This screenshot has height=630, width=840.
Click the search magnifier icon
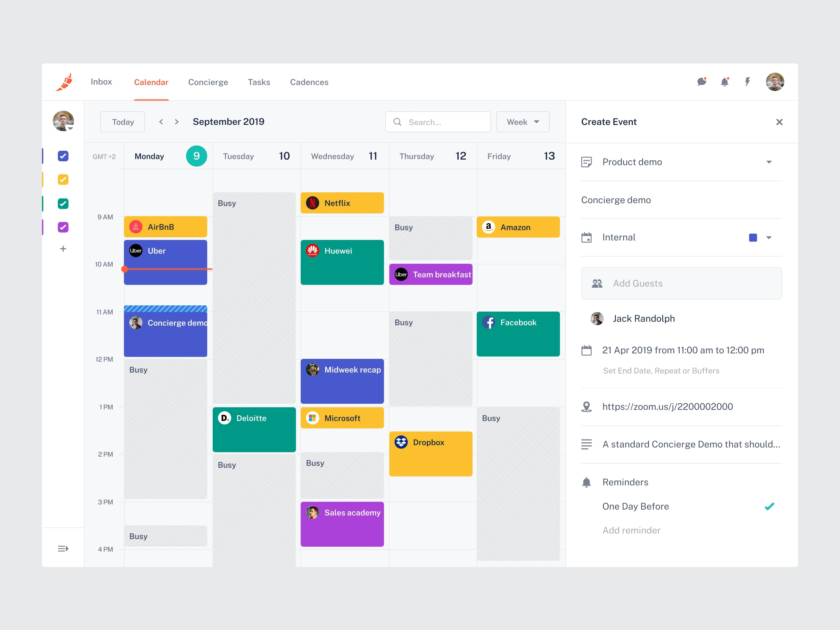[x=397, y=122]
